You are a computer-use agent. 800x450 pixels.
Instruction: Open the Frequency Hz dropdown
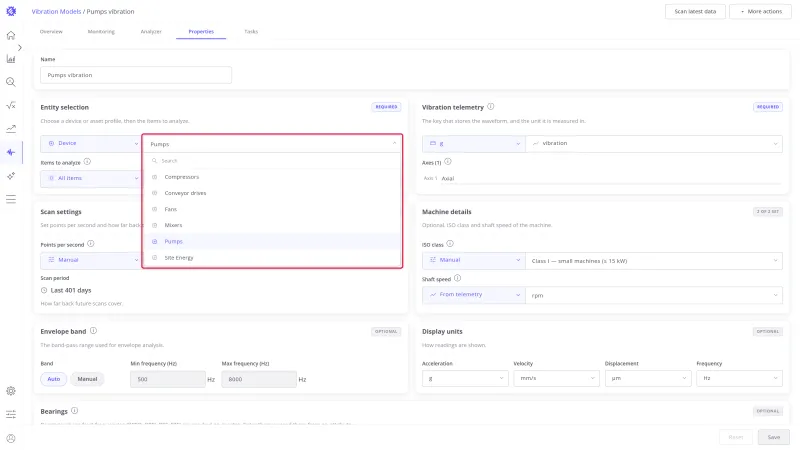coord(739,378)
